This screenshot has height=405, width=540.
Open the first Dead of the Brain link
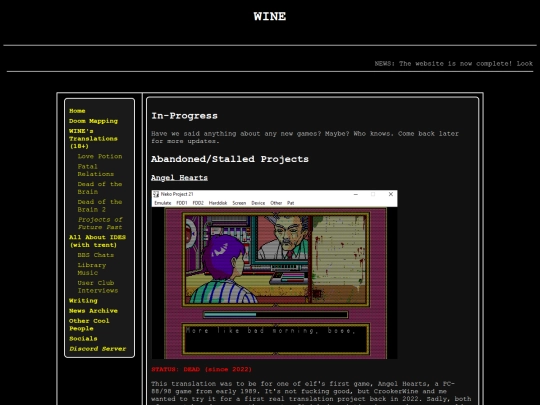point(100,188)
